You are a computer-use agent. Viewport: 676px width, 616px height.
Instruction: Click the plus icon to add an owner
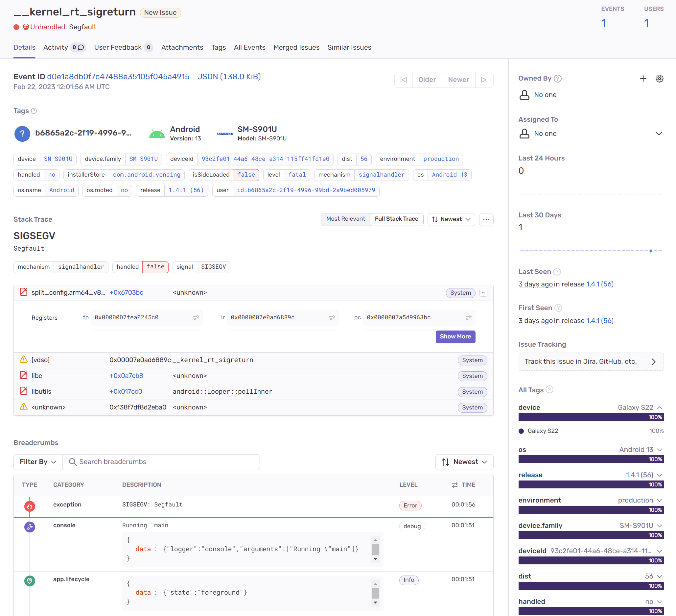[x=643, y=79]
